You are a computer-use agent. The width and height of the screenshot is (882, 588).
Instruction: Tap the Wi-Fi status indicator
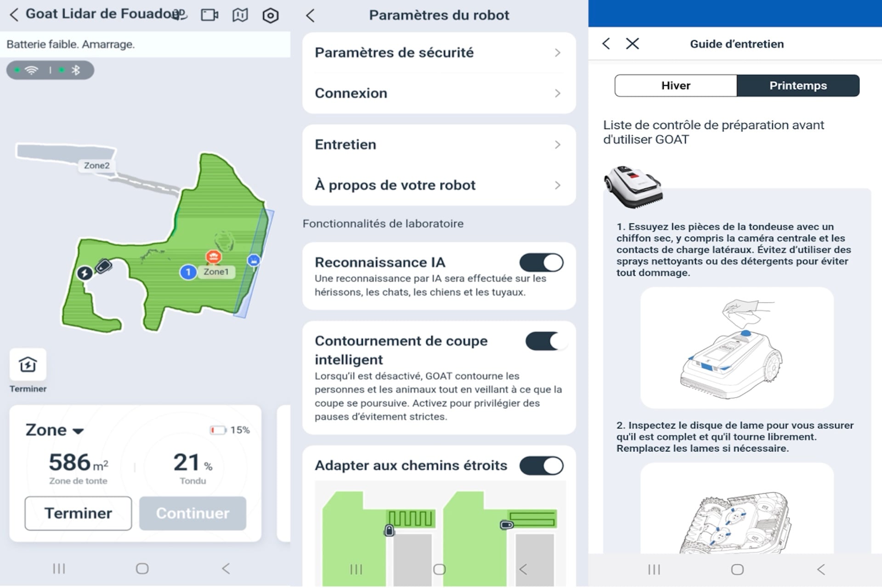[x=31, y=70]
